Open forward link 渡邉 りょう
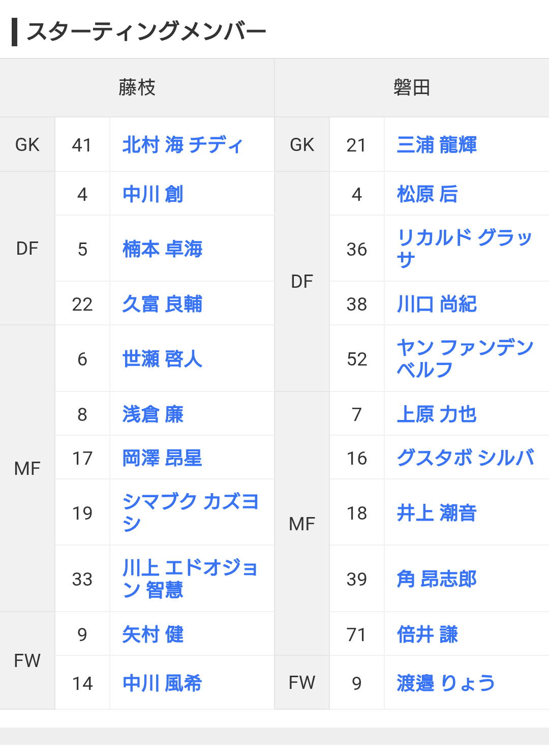 [x=446, y=683]
